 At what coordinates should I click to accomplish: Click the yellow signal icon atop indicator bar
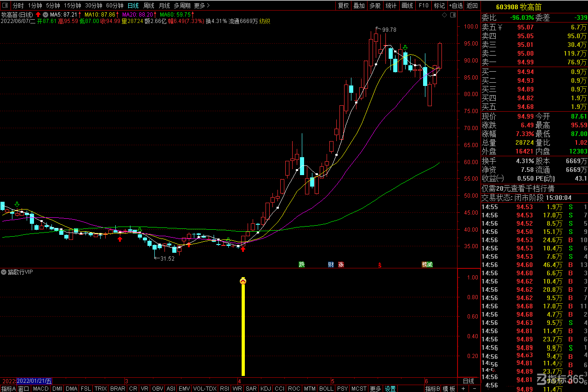(243, 281)
